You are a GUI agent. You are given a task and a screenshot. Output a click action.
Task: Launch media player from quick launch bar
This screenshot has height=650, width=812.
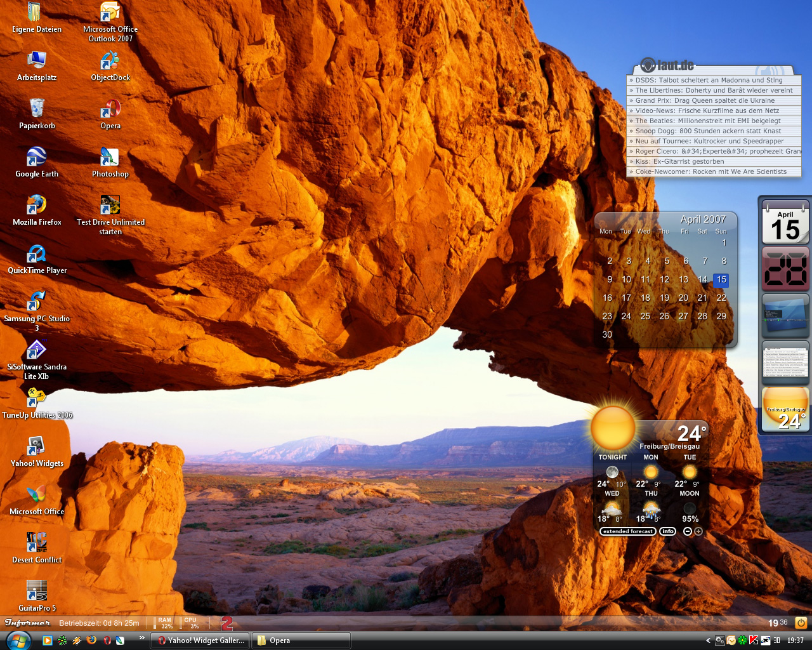[x=48, y=640]
